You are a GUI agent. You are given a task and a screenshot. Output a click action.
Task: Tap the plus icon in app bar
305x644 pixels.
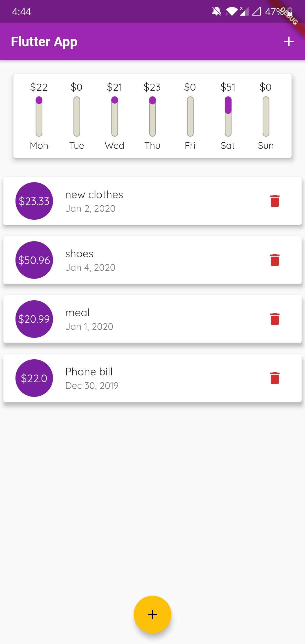289,42
